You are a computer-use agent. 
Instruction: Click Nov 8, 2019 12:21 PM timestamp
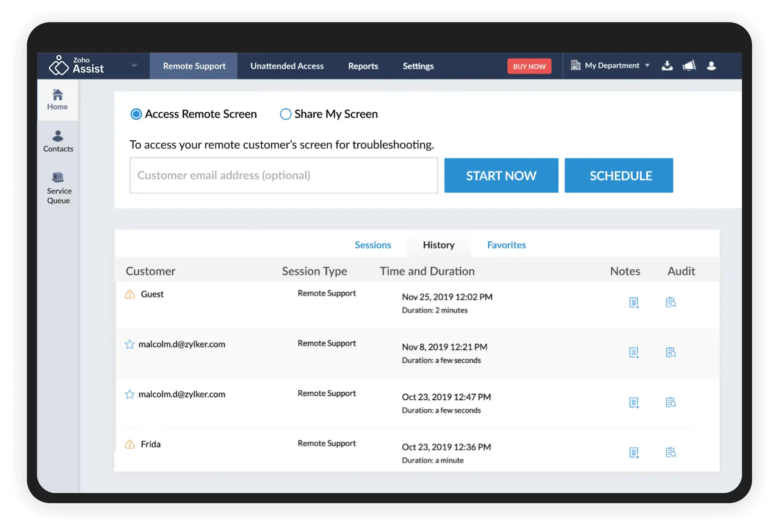pyautogui.click(x=444, y=347)
